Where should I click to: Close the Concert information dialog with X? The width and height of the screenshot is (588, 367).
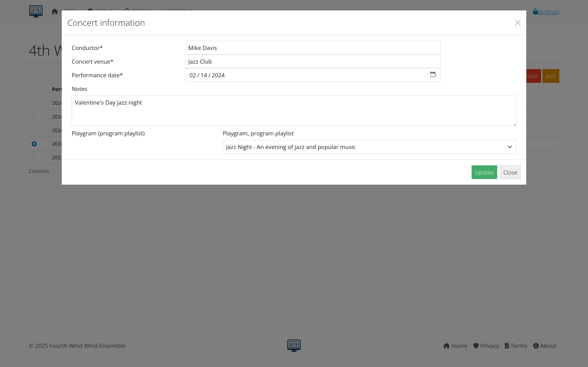pyautogui.click(x=518, y=23)
